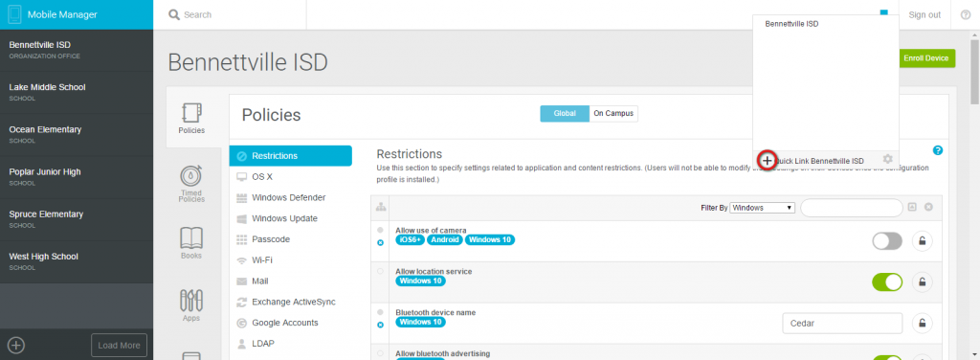The image size is (980, 360).
Task: Click Windows 10 tag under Allow location service
Action: (x=421, y=281)
